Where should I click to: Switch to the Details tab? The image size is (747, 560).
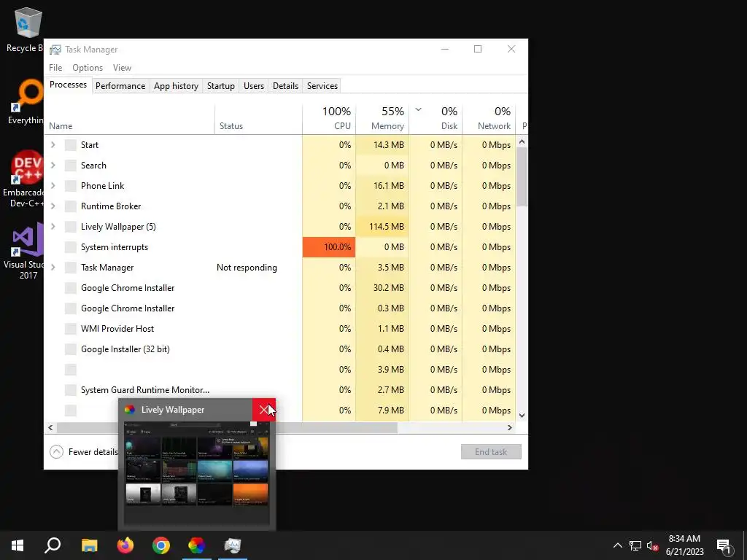tap(285, 86)
